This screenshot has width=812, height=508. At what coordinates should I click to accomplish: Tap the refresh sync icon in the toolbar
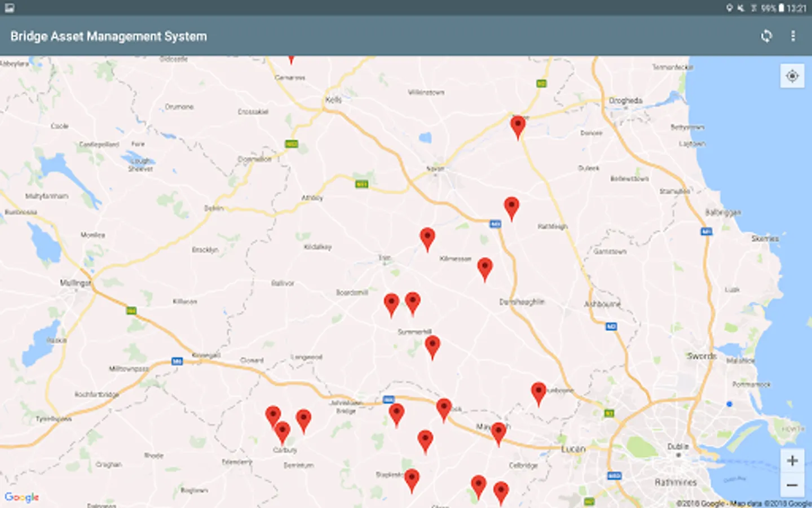point(767,36)
